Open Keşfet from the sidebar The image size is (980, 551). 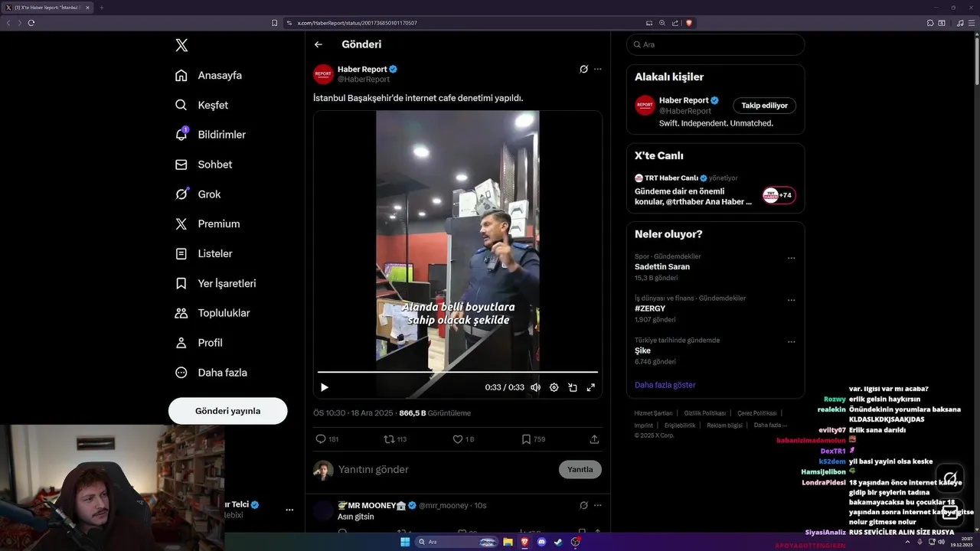point(201,105)
